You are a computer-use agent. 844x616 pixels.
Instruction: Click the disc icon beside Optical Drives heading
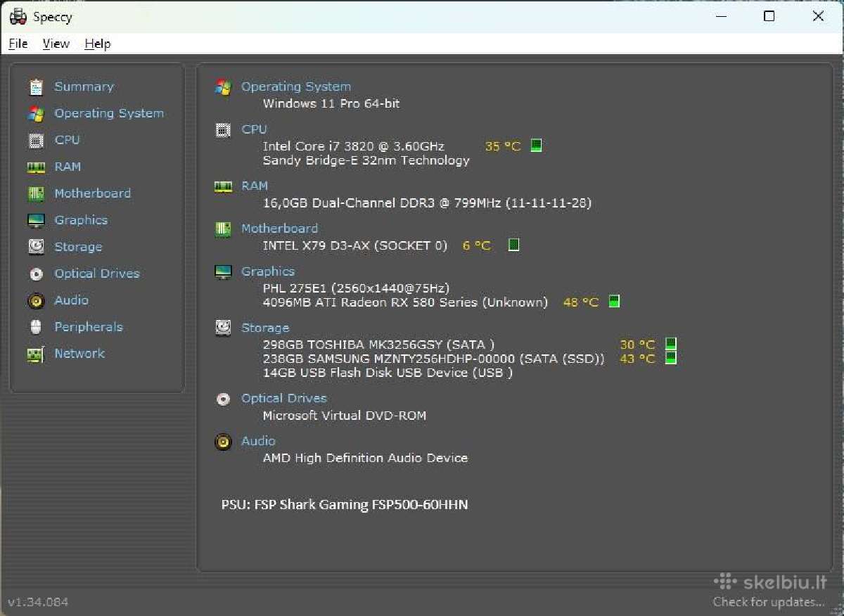(x=223, y=399)
